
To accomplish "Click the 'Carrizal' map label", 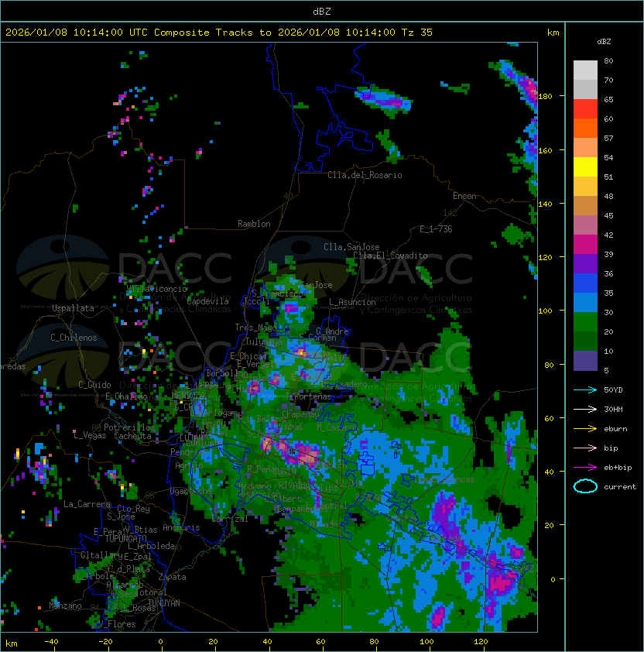I will (230, 519).
